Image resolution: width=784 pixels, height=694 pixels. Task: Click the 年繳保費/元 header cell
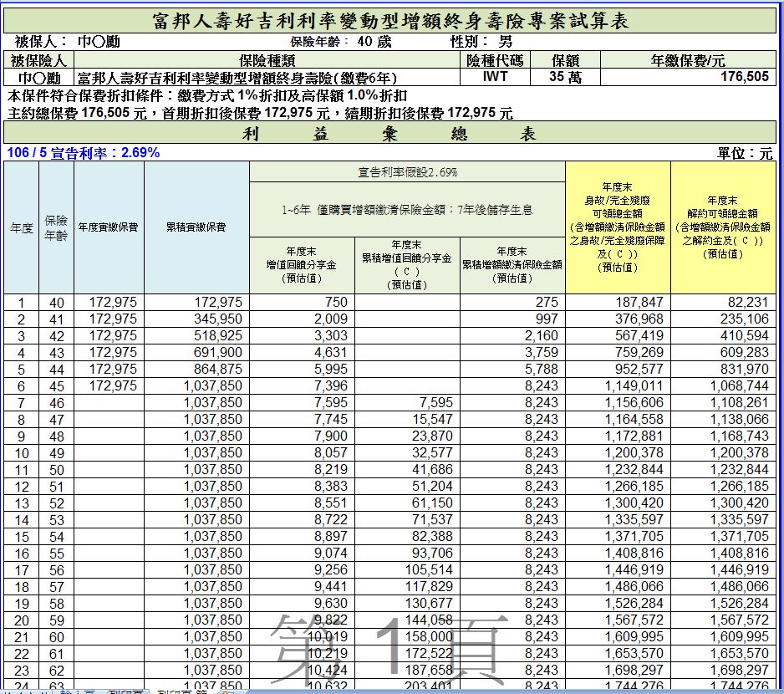point(688,60)
